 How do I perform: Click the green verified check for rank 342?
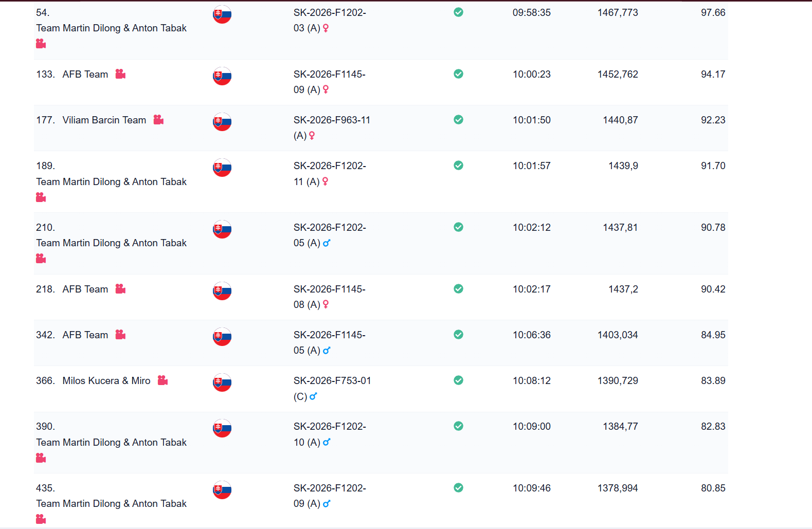click(458, 335)
